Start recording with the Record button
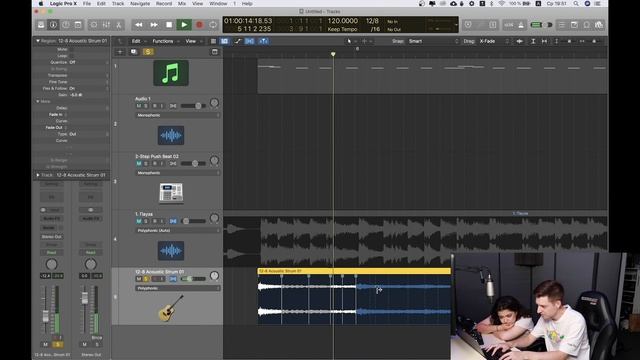This screenshot has height=360, width=640. pos(199,25)
